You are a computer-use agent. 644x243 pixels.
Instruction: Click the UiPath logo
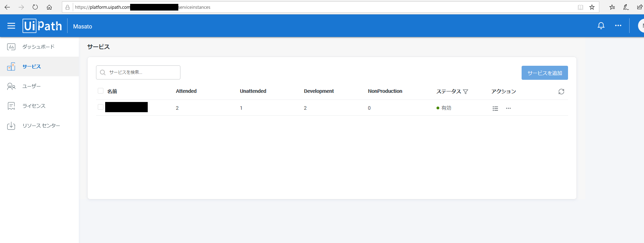pyautogui.click(x=42, y=26)
